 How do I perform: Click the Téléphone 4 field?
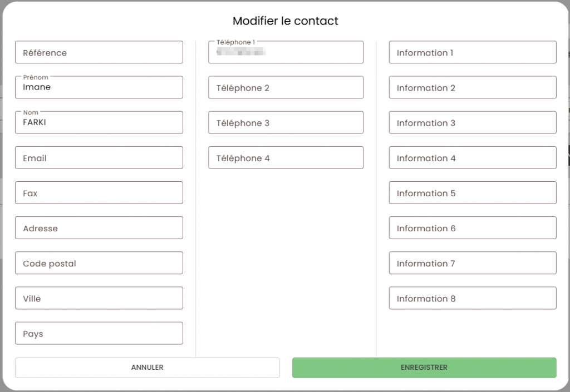[286, 158]
